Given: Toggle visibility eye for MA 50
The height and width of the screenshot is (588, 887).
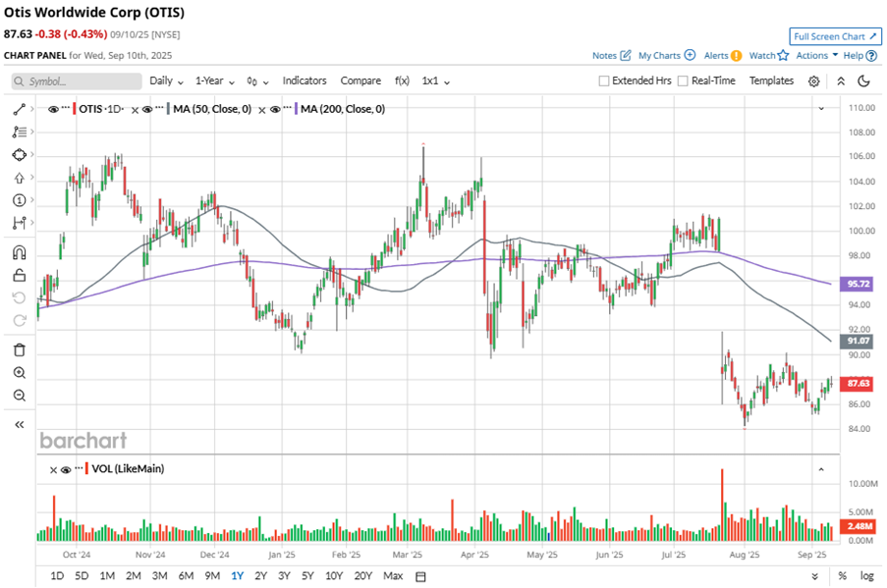Looking at the screenshot, I should (147, 109).
